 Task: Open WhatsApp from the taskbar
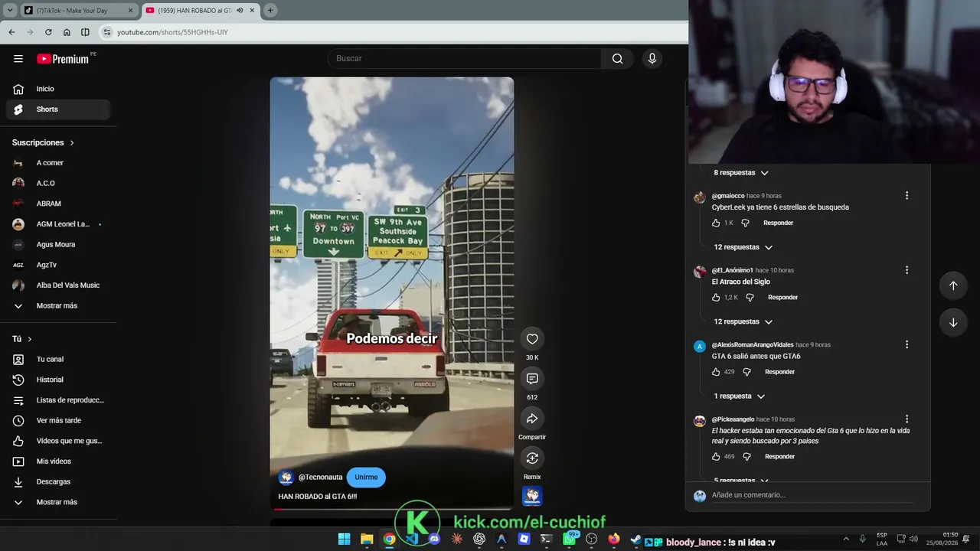(569, 540)
